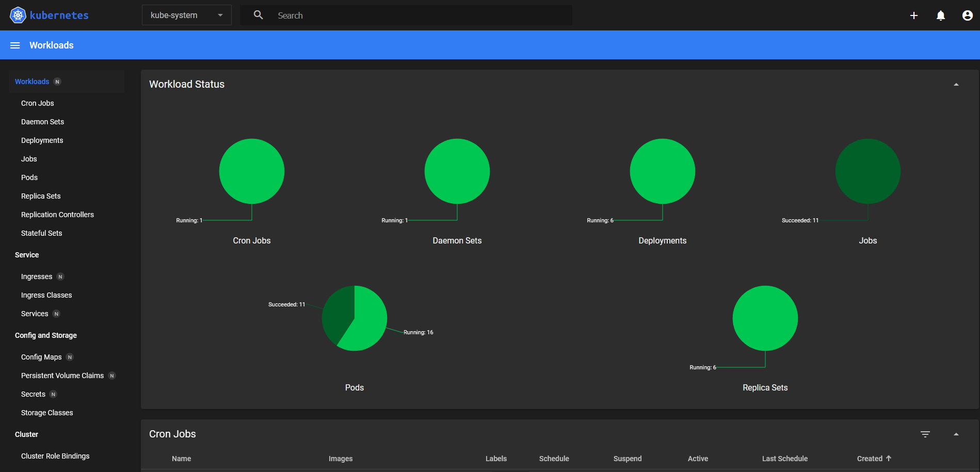Open the kube-system namespace dropdown
The width and height of the screenshot is (980, 472).
tap(186, 15)
